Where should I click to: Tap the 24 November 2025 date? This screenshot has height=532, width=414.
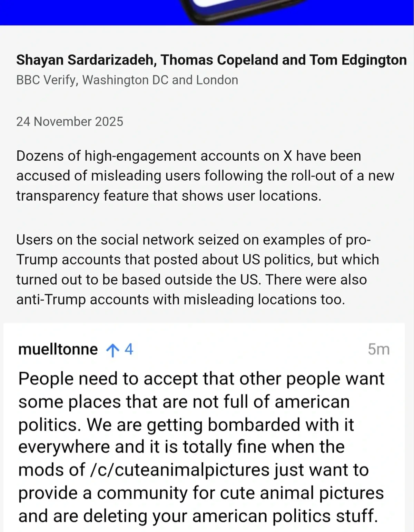coord(70,122)
